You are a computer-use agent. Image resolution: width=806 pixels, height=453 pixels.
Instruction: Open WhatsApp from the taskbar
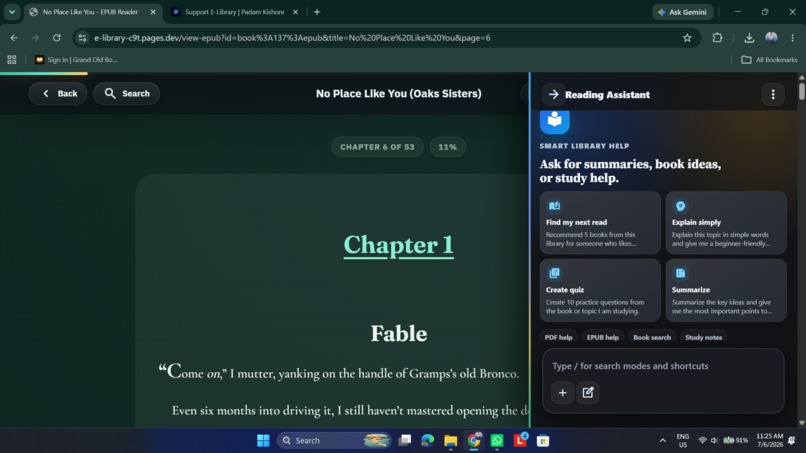click(x=497, y=441)
